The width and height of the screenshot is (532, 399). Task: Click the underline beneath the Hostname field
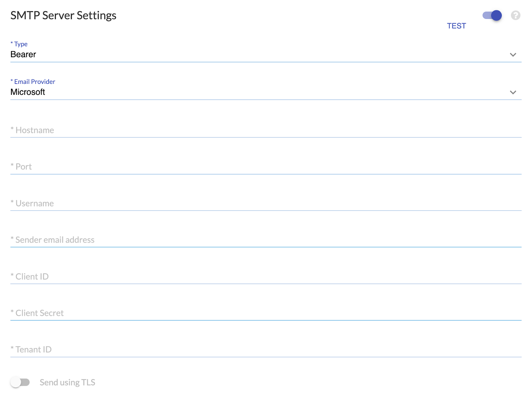[266, 137]
